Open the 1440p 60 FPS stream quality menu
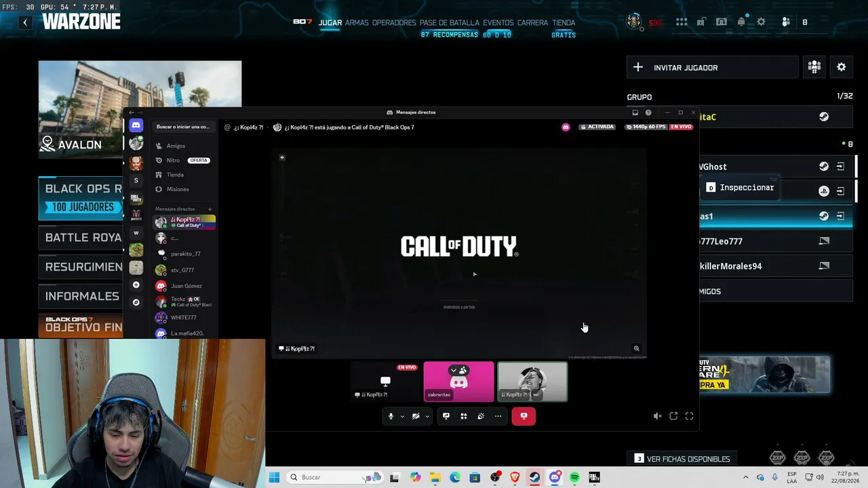The height and width of the screenshot is (488, 868). click(646, 127)
